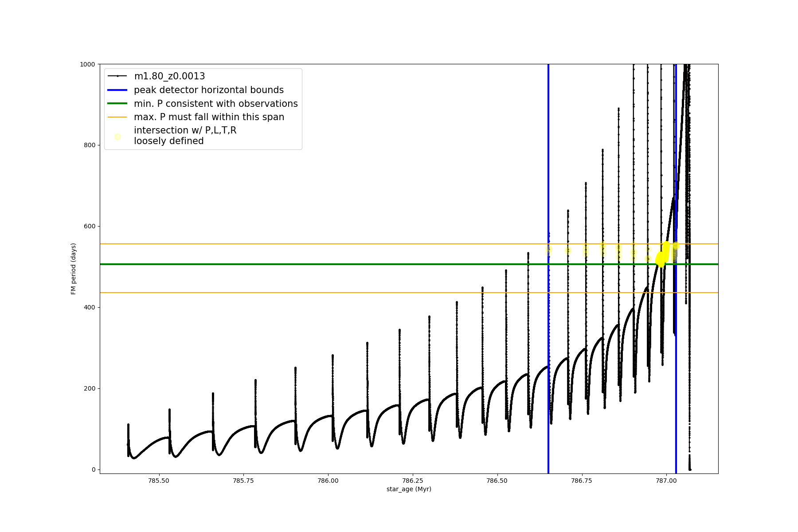Pick the green horizontal minimum period line

pos(310,264)
